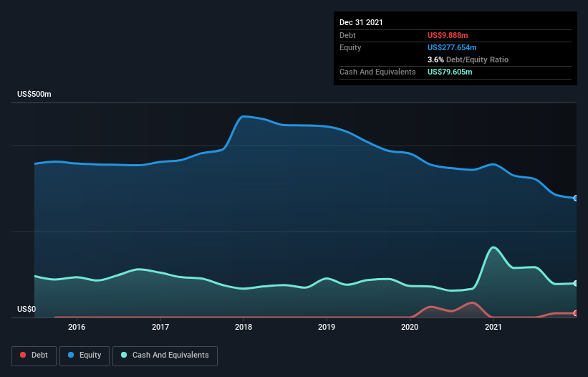Click the 2016 x-axis label
This screenshot has width=588, height=377.
pos(77,327)
